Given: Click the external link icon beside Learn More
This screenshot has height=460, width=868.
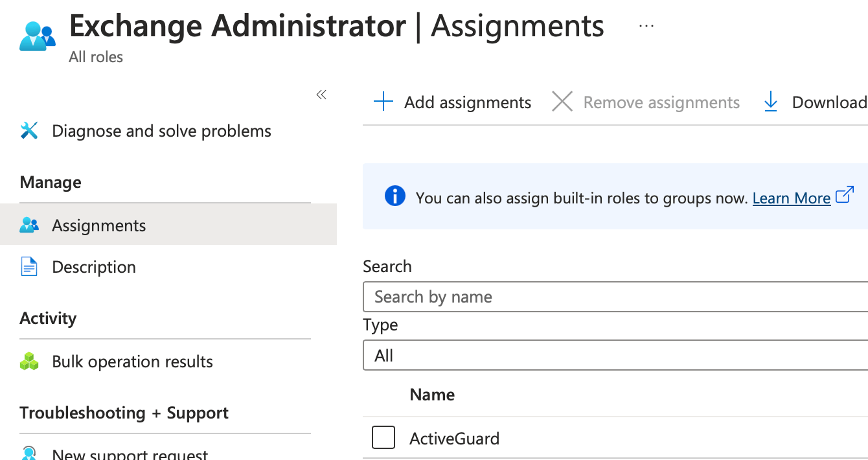Looking at the screenshot, I should point(844,195).
